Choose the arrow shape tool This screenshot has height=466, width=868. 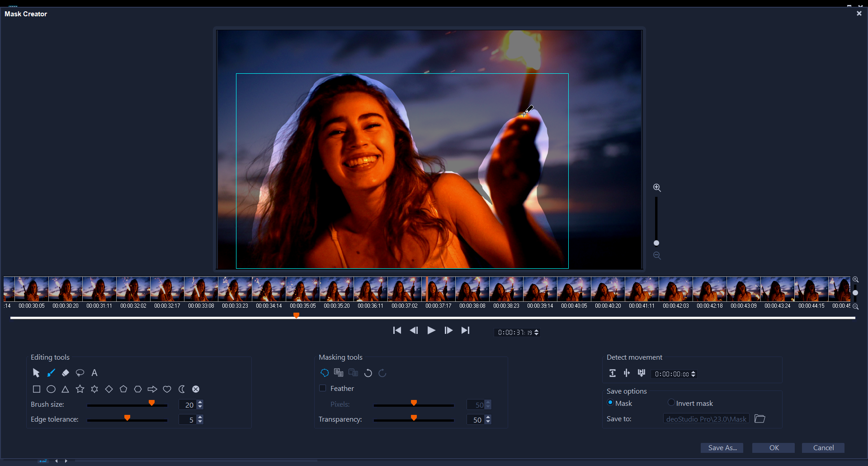click(152, 389)
